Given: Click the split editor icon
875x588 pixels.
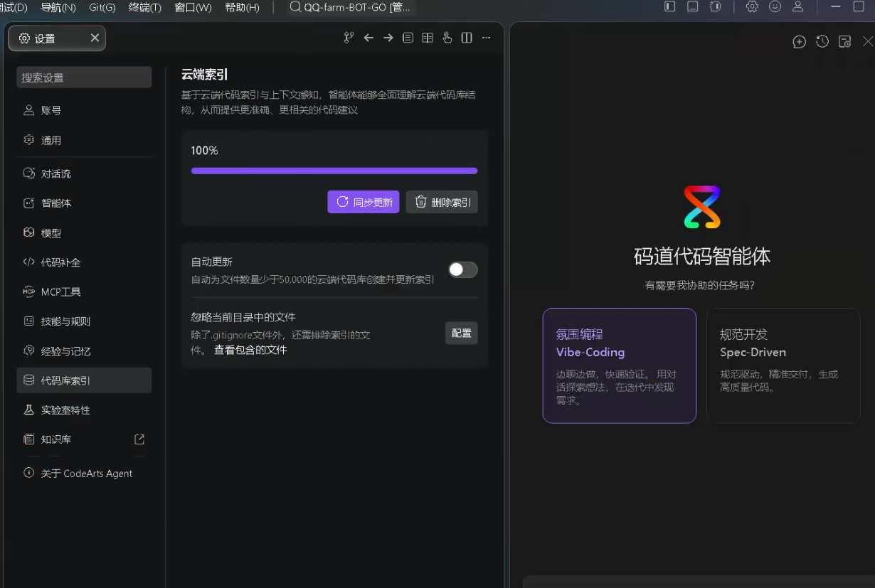Looking at the screenshot, I should (x=467, y=38).
